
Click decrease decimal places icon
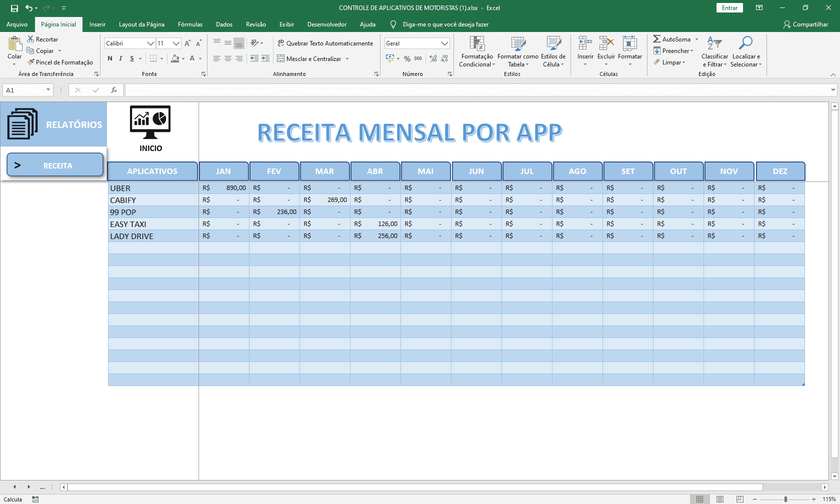coord(444,58)
